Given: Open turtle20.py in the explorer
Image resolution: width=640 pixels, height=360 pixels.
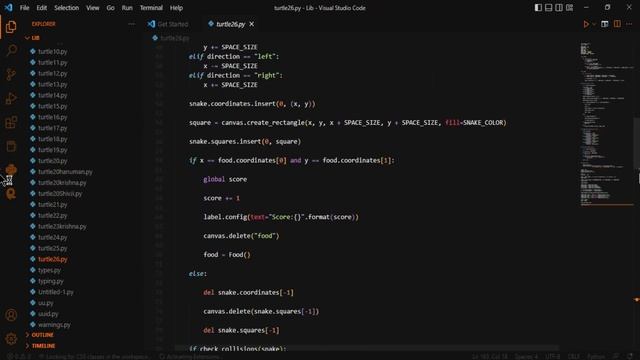Looking at the screenshot, I should tap(53, 161).
